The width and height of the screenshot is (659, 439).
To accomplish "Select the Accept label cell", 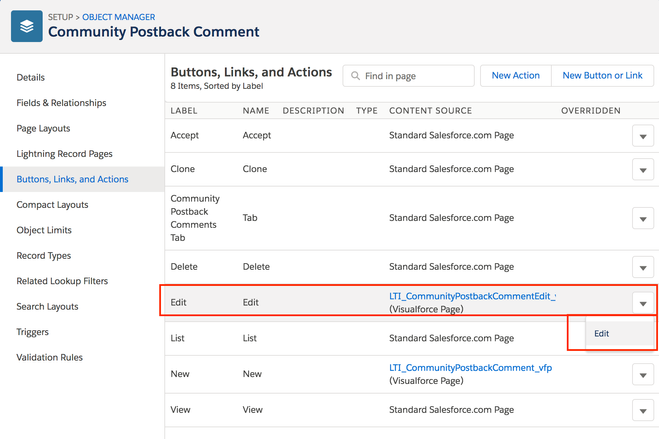I will pyautogui.click(x=185, y=135).
